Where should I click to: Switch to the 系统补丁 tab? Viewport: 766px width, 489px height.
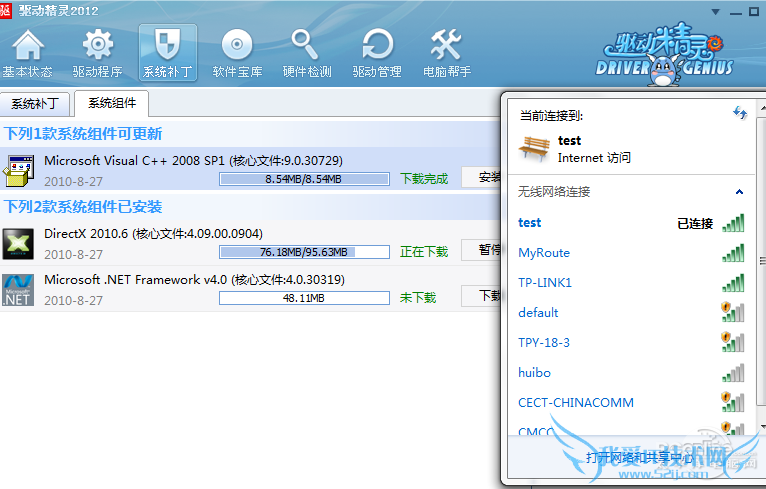coord(35,103)
